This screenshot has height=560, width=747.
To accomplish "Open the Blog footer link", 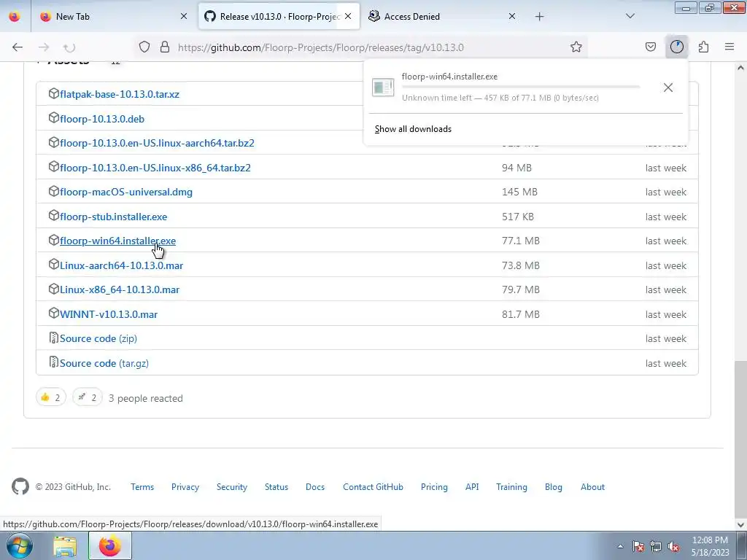I will click(x=554, y=486).
